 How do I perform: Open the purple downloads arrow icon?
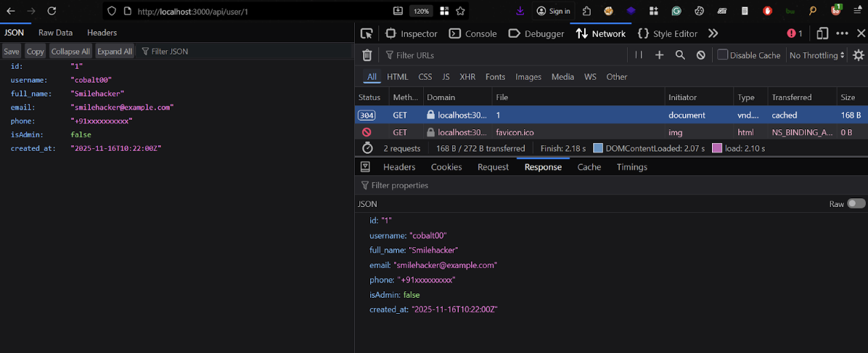coord(519,10)
